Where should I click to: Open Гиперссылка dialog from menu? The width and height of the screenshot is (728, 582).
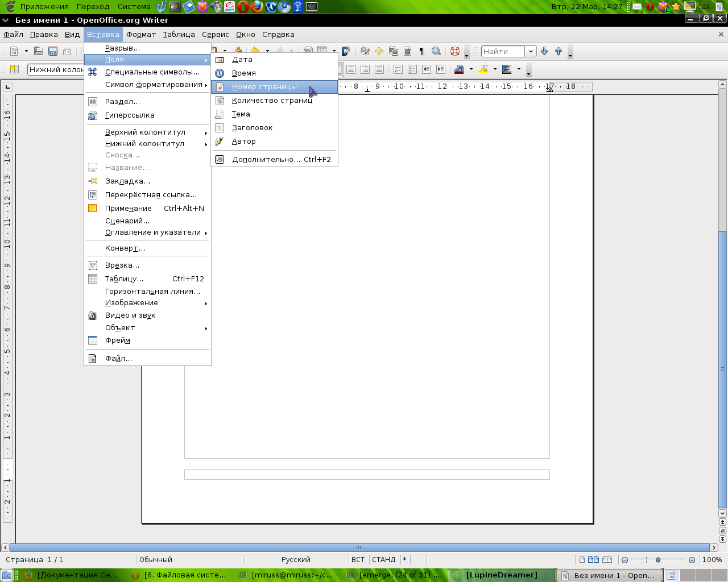click(x=147, y=115)
